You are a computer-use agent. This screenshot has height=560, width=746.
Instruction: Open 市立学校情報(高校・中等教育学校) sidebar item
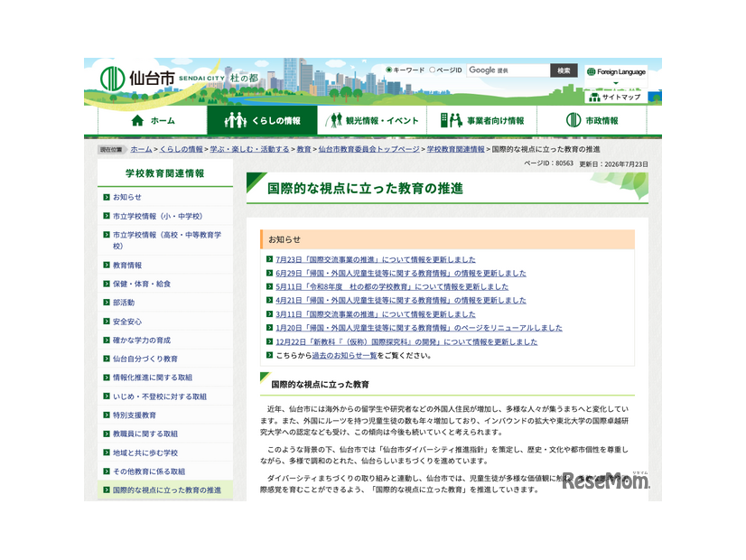165,240
